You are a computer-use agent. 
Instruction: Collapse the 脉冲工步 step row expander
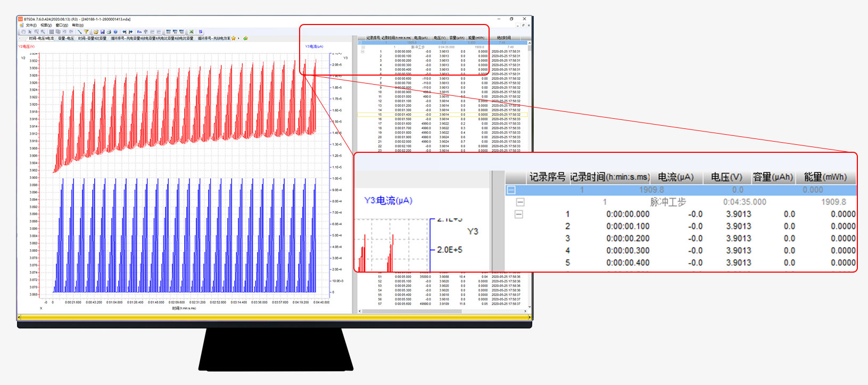(x=363, y=47)
